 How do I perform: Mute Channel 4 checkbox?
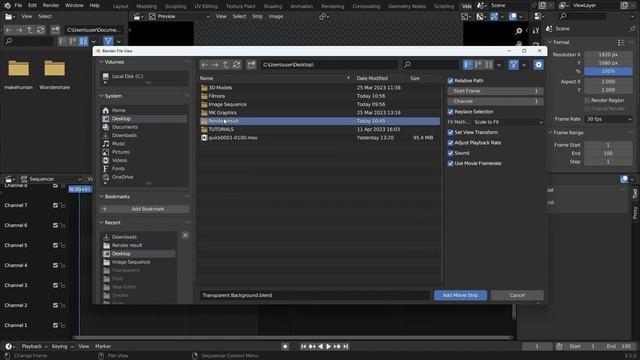[55, 265]
